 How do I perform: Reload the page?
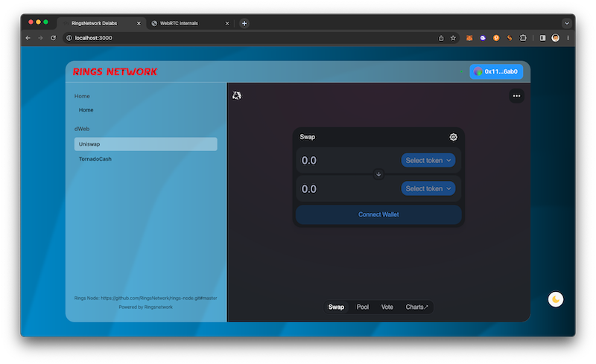[53, 38]
